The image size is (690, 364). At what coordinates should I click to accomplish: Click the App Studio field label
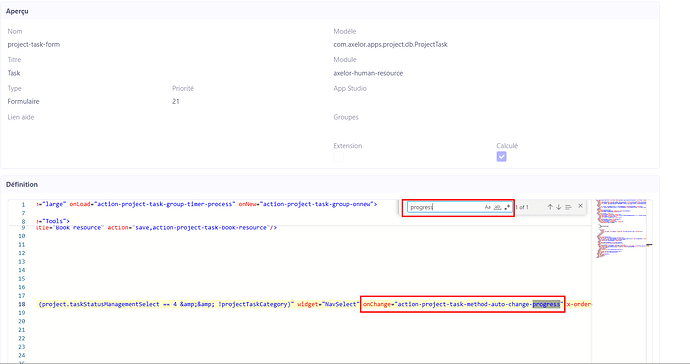[350, 88]
